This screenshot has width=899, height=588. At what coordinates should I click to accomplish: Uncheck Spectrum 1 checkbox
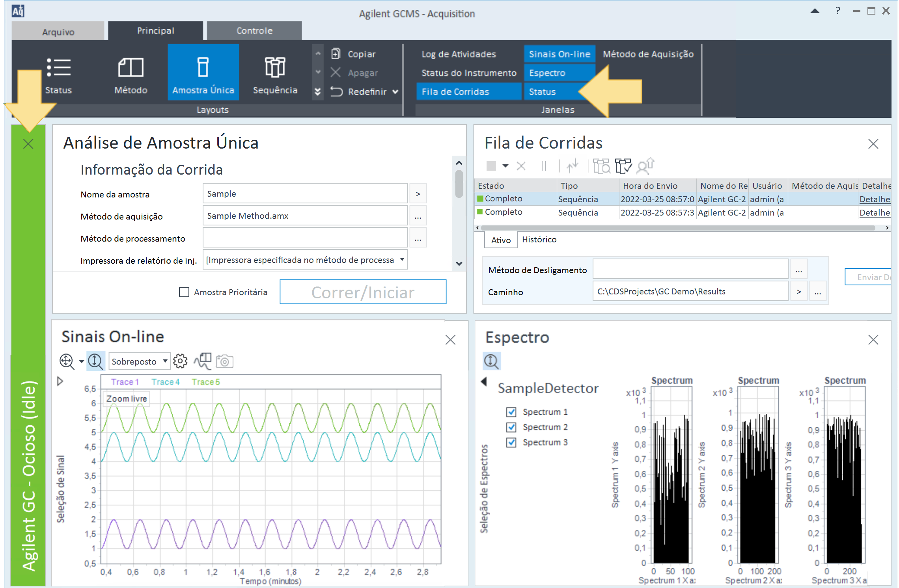(x=511, y=412)
